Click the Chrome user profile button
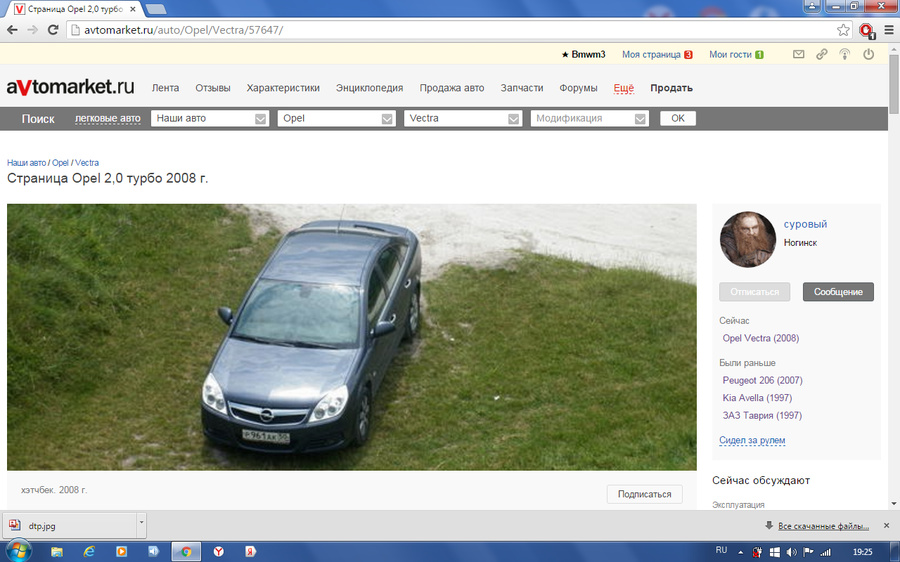 point(812,6)
